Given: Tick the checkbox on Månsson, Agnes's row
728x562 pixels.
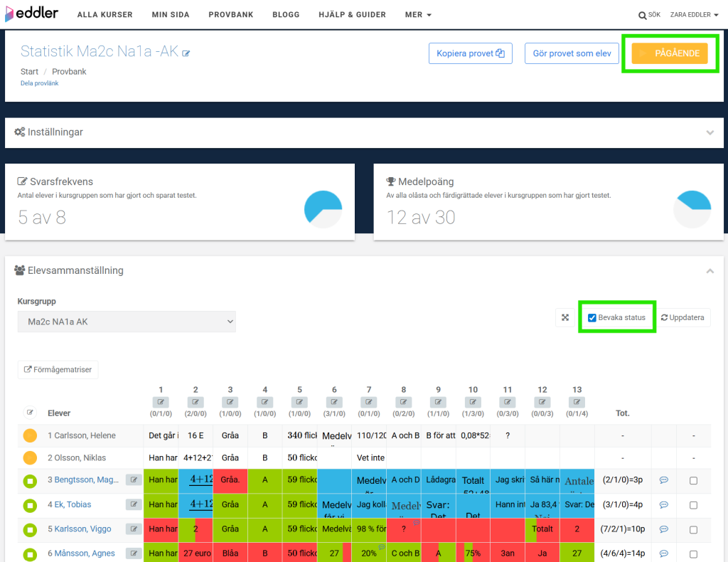Looking at the screenshot, I should tap(693, 553).
